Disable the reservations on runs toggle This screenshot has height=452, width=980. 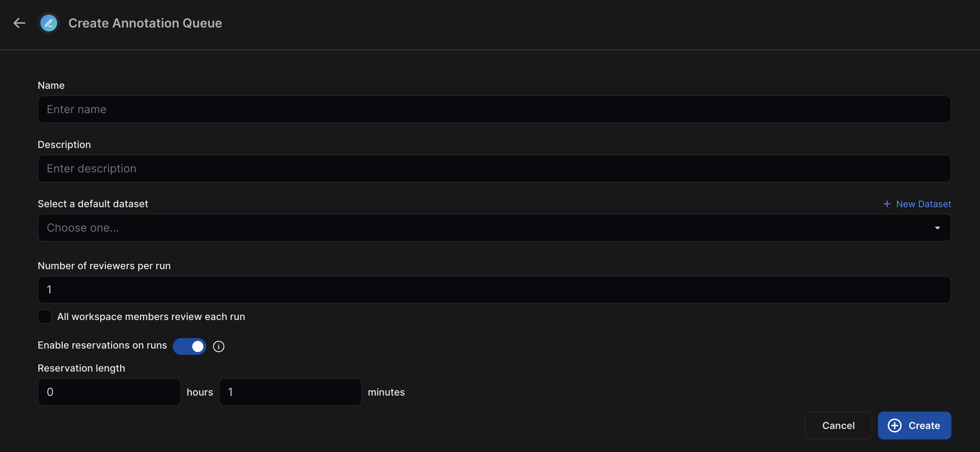189,346
